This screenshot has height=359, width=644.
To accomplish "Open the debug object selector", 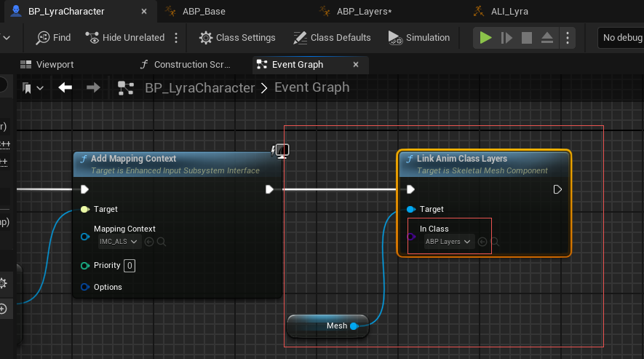I will (x=621, y=38).
